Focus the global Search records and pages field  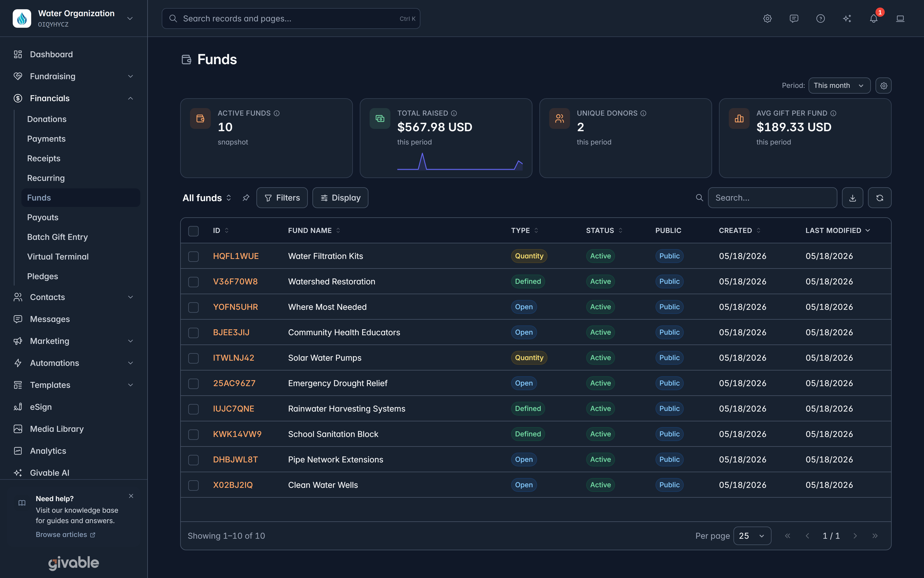tap(290, 18)
